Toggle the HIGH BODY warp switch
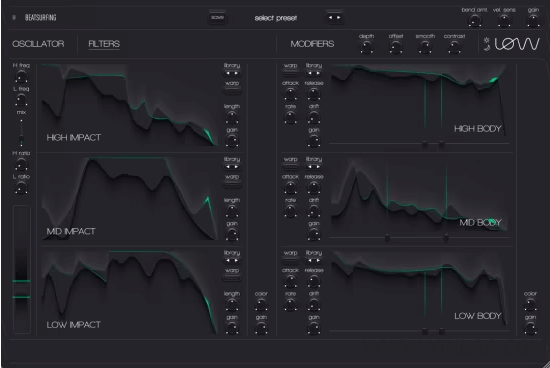 click(x=290, y=73)
